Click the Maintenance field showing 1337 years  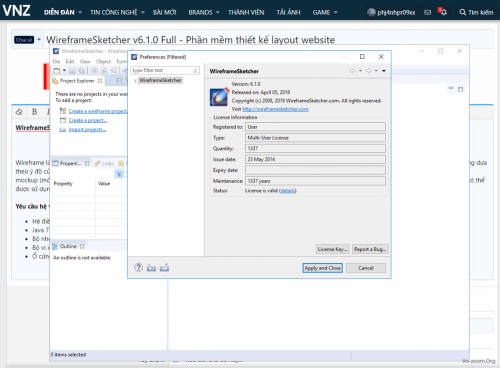315,181
